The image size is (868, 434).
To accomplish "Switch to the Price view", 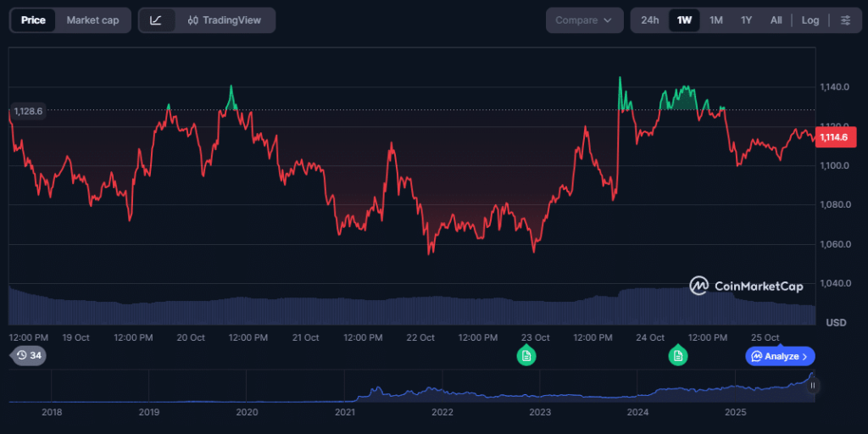I will point(33,20).
